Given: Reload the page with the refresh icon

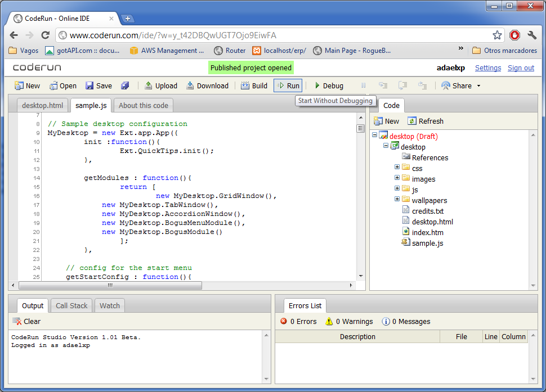Looking at the screenshot, I should (45, 35).
